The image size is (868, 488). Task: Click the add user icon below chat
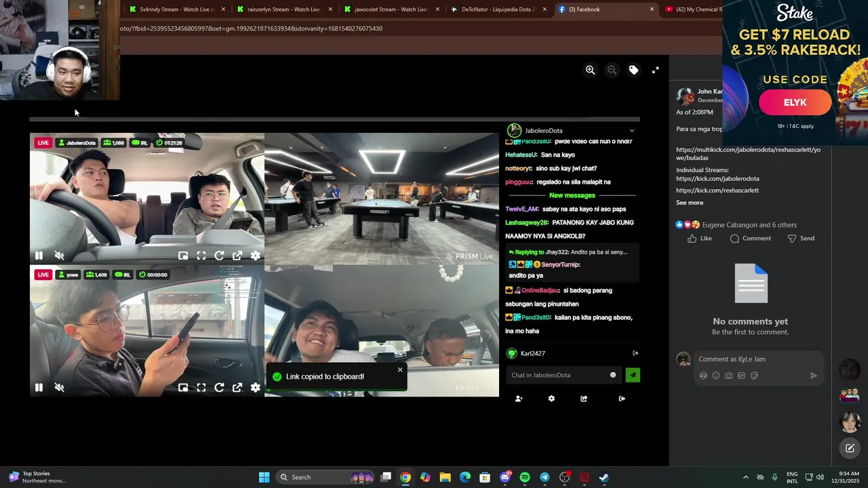click(x=519, y=399)
